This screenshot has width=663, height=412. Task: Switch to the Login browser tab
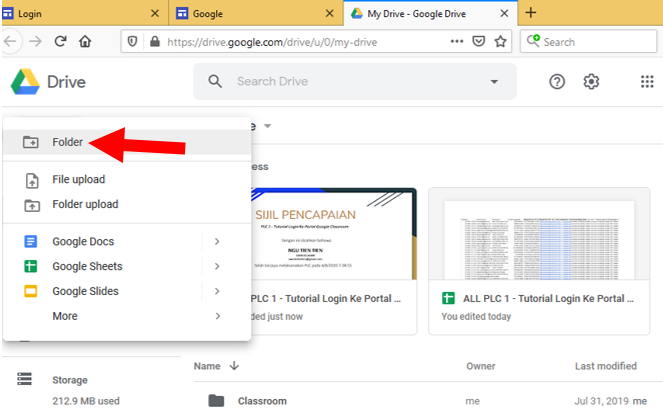click(x=85, y=13)
